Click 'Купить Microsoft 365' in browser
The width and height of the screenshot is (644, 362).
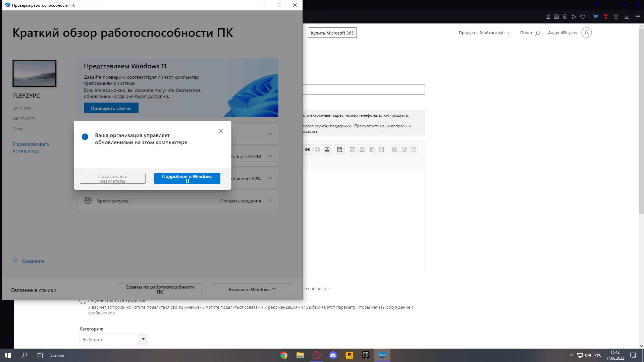coord(332,33)
